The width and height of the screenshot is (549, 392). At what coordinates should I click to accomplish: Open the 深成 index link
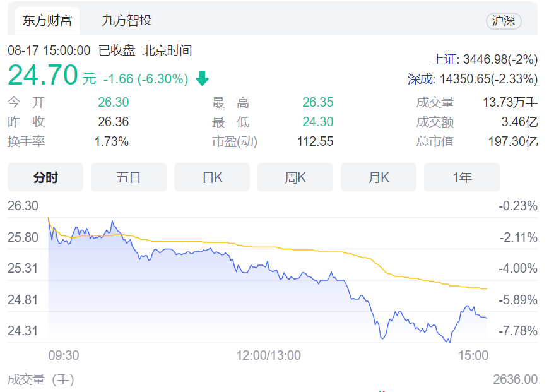[420, 79]
